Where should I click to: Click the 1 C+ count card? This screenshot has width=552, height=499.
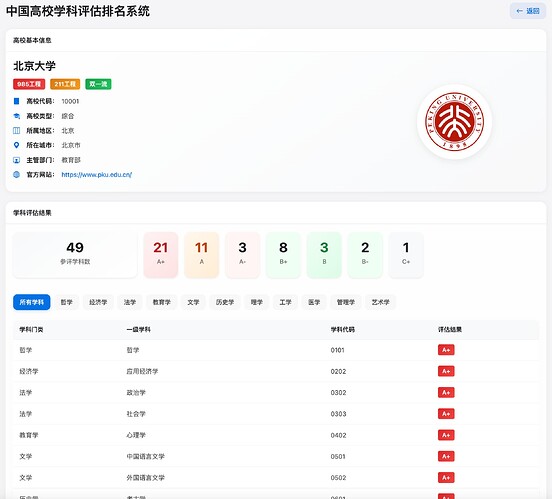[406, 255]
